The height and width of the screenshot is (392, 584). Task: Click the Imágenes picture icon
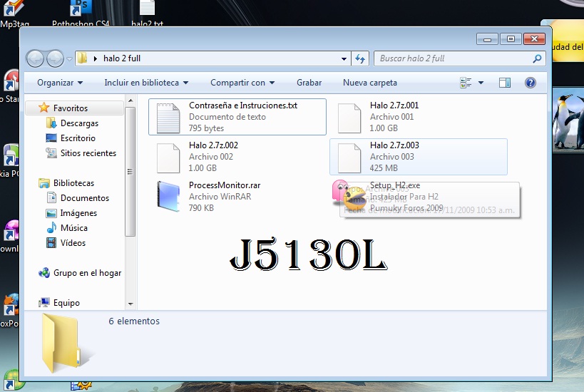51,213
